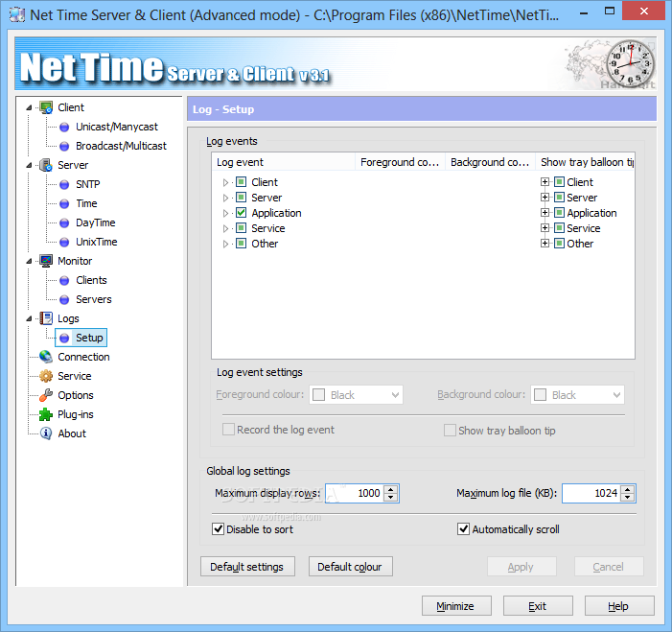672x632 pixels.
Task: Open the Background colour dropdown
Action: (578, 395)
